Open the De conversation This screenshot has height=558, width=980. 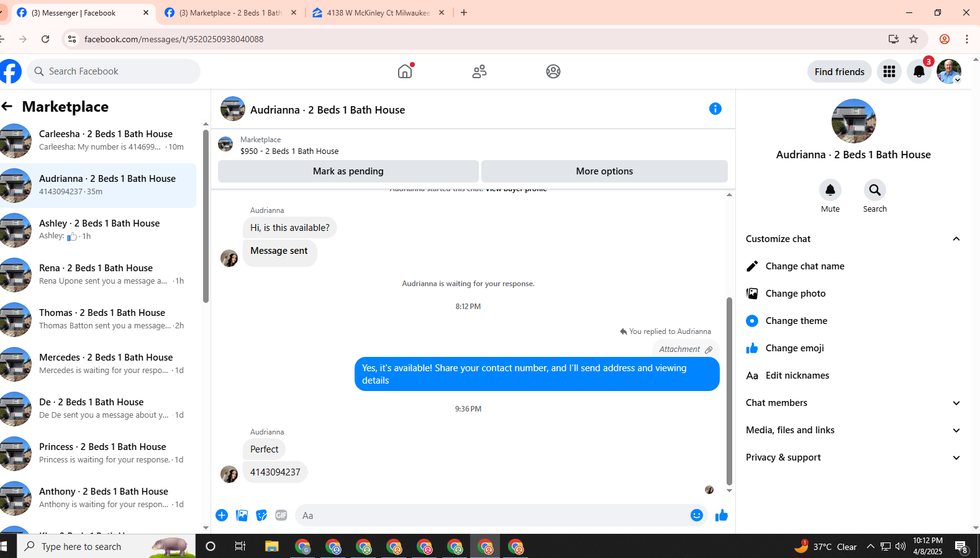pos(99,409)
